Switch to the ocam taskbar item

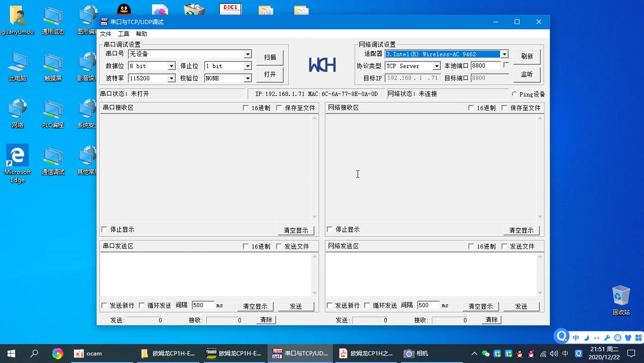[103, 353]
